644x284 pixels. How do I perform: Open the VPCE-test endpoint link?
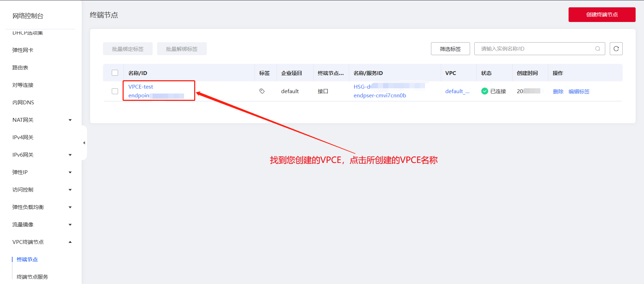(141, 87)
